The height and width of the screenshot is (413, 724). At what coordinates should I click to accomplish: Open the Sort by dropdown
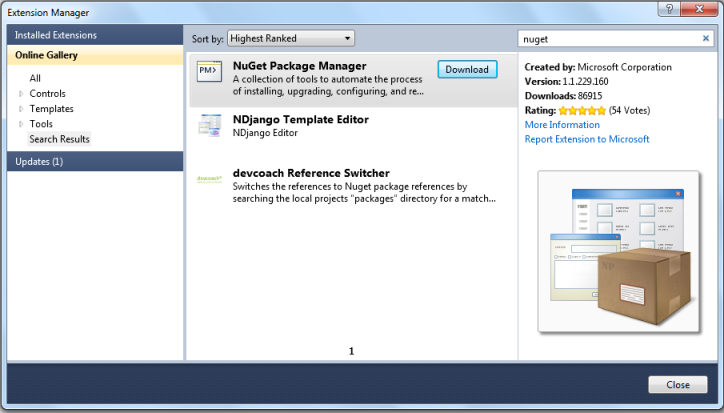pyautogui.click(x=290, y=39)
